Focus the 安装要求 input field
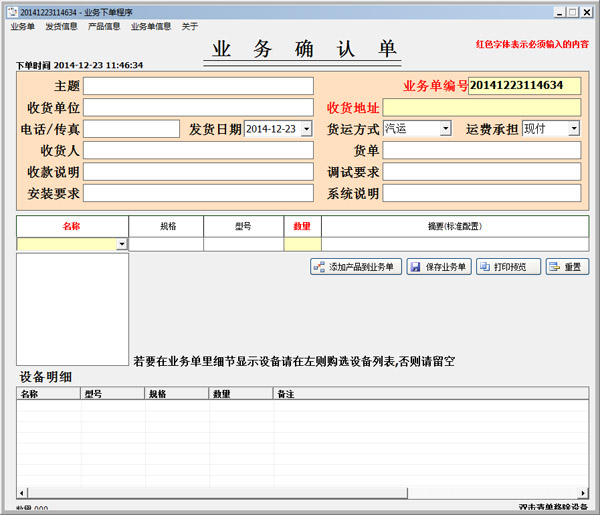This screenshot has height=515, width=600. [198, 193]
